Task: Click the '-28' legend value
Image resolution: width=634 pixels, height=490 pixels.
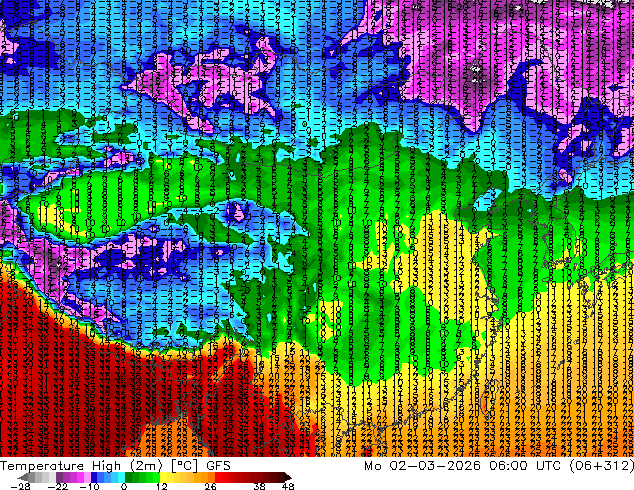Action: click(20, 486)
